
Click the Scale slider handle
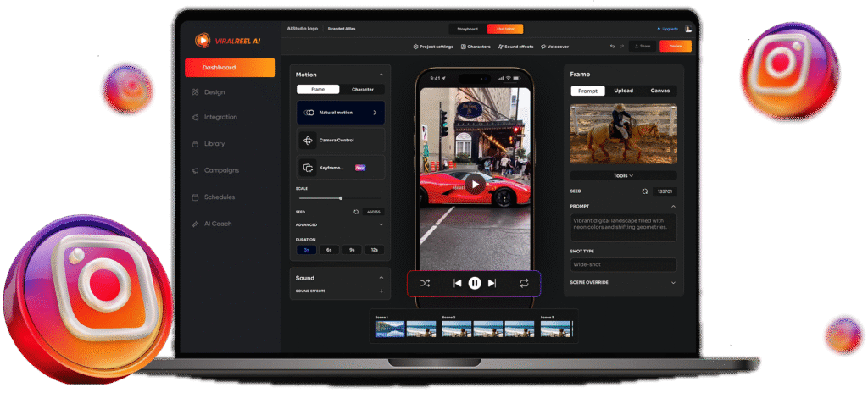click(x=341, y=198)
